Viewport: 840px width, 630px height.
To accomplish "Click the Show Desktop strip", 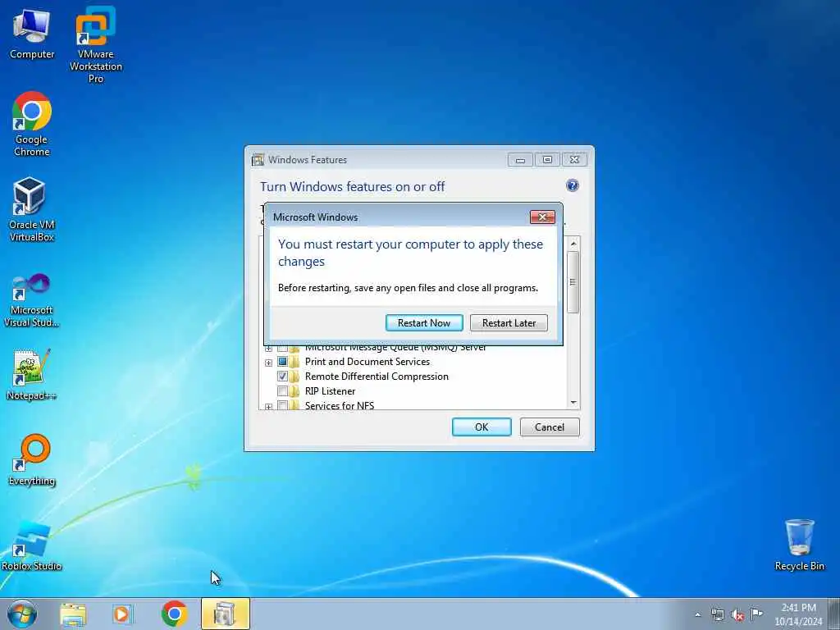I will click(x=833, y=614).
